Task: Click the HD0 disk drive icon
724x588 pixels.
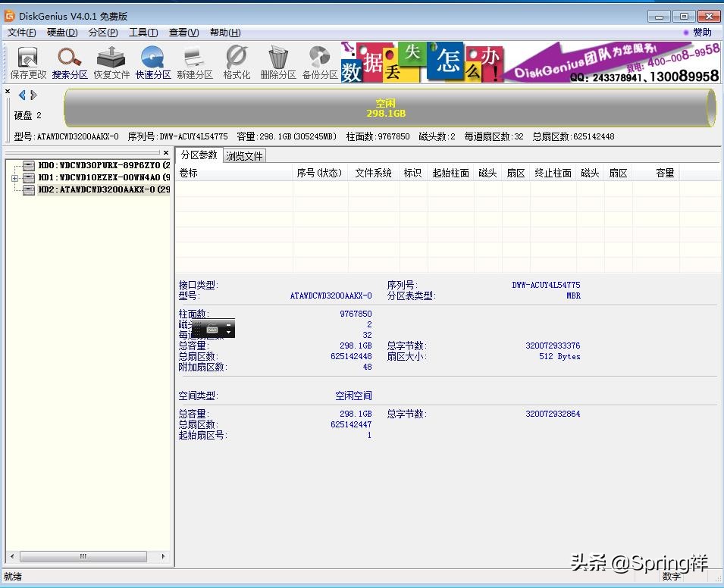Action: click(29, 165)
